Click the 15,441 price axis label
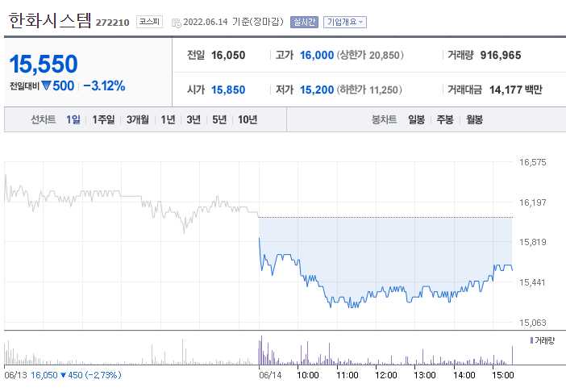The height and width of the screenshot is (392, 566). click(532, 282)
